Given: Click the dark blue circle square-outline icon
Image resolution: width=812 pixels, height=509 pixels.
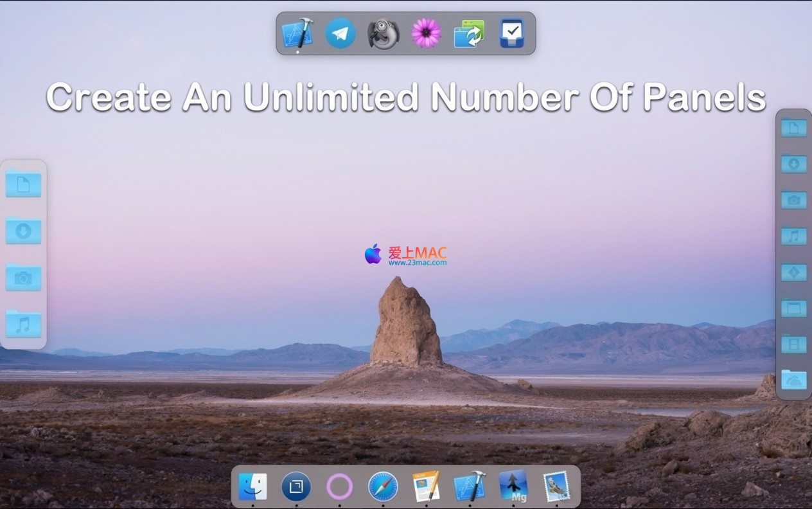Looking at the screenshot, I should point(296,487).
